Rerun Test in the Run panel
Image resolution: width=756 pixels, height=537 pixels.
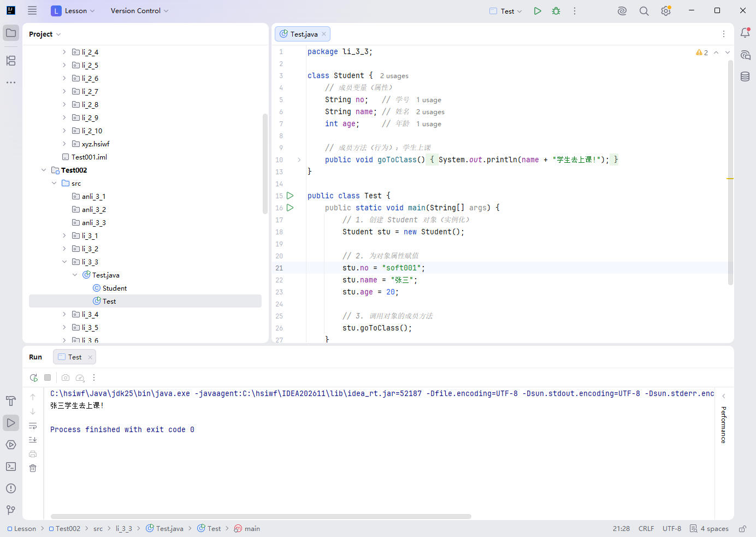tap(34, 377)
